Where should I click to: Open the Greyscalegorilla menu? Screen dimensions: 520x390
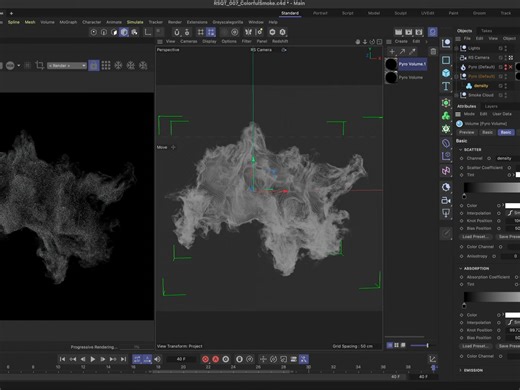point(228,22)
